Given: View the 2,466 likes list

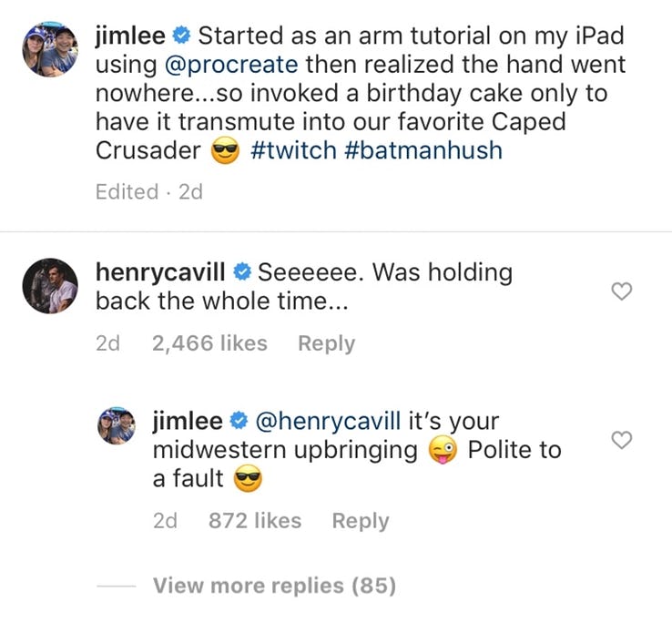Looking at the screenshot, I should coord(209,343).
